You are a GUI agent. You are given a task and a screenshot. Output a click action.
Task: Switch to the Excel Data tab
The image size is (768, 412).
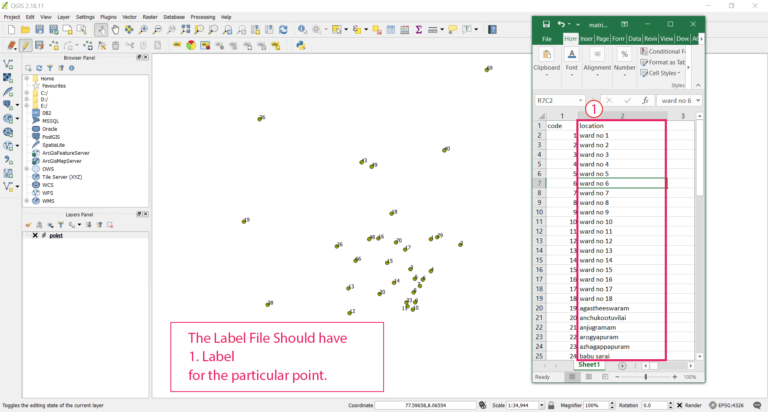coord(634,38)
